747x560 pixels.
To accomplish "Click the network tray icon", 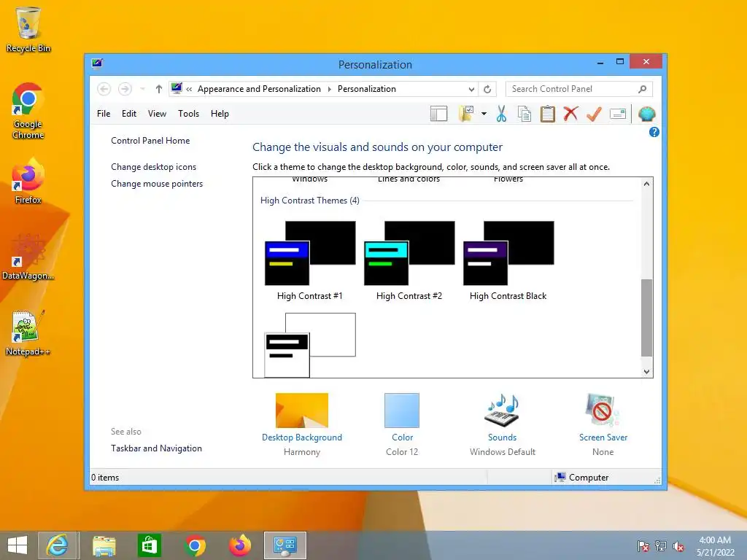I will (661, 546).
